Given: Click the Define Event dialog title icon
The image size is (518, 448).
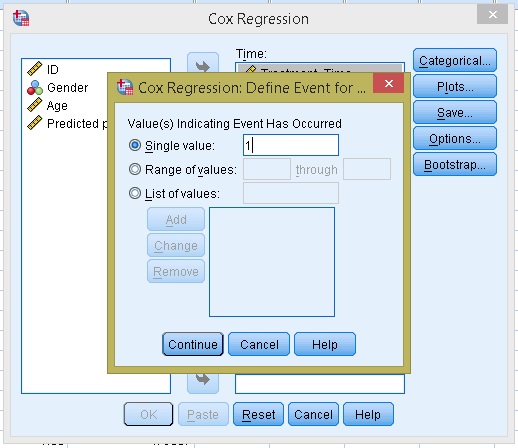Looking at the screenshot, I should [x=125, y=87].
